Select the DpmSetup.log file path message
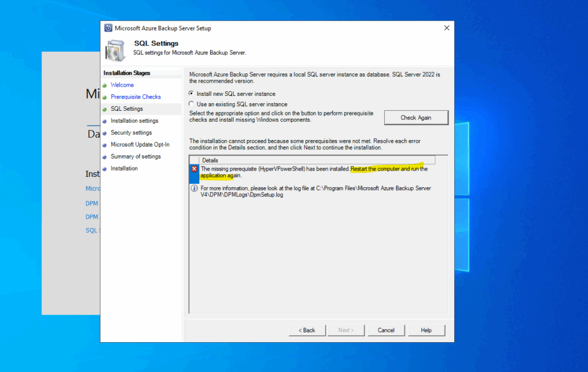The height and width of the screenshot is (372, 588). pyautogui.click(x=315, y=192)
